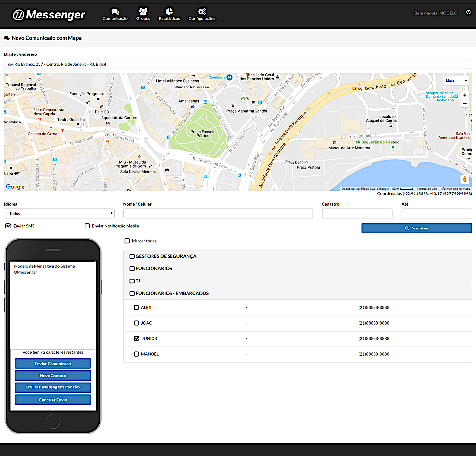Click the MIS museum icon on map
Screen dimensions: 476x456
point(140,157)
